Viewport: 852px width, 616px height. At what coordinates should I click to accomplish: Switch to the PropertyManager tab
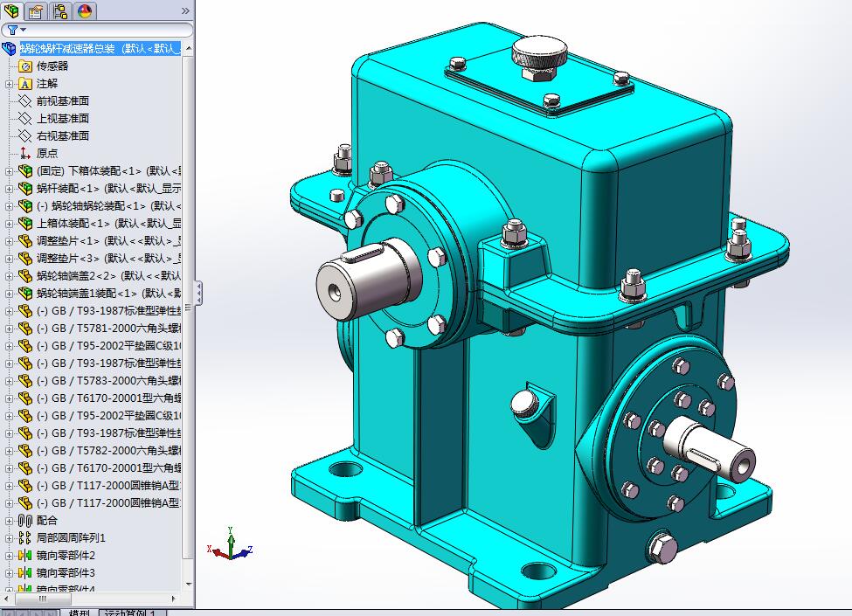(36, 10)
